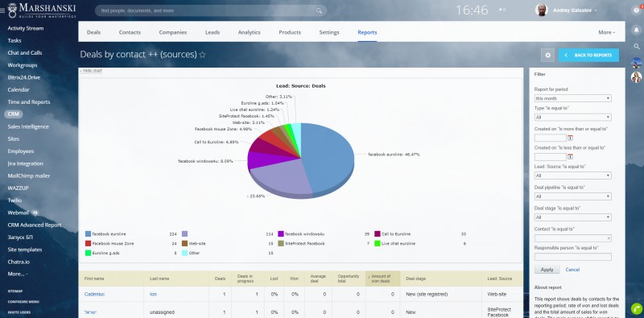The height and width of the screenshot is (318, 644).
Task: Click the Created on more than date field
Action: tap(551, 138)
